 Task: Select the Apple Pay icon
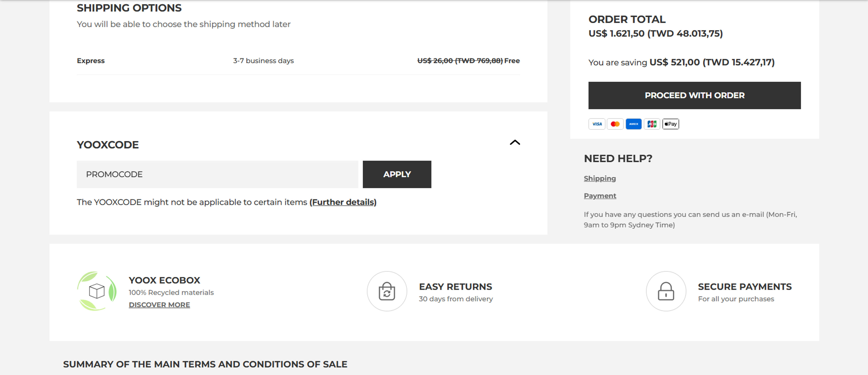coord(670,124)
